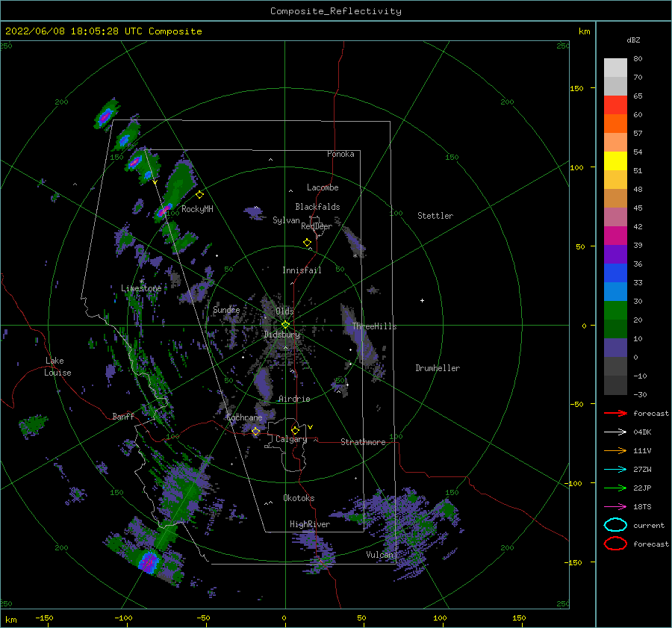Viewport: 672px width, 628px height.
Task: Select the 65 dBZ red swatch
Action: [615, 105]
